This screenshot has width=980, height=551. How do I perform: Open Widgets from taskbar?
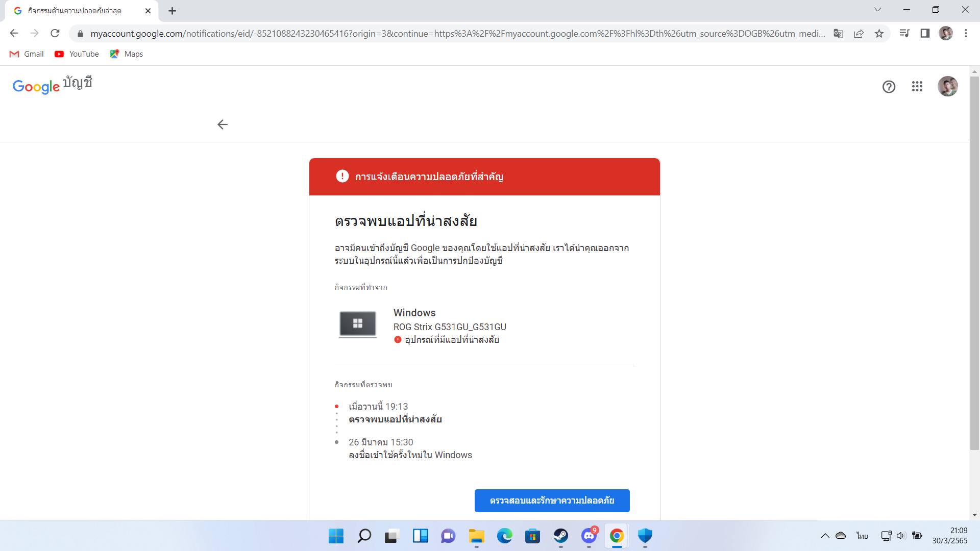point(420,536)
